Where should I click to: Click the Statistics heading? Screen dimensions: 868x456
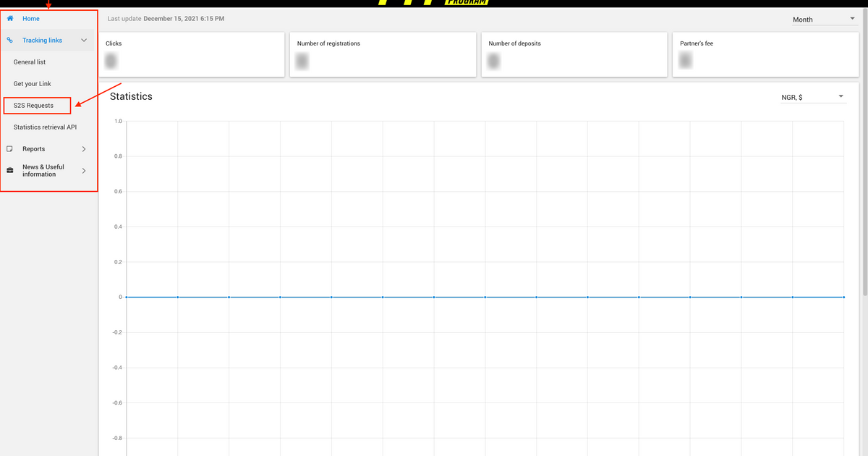(131, 96)
